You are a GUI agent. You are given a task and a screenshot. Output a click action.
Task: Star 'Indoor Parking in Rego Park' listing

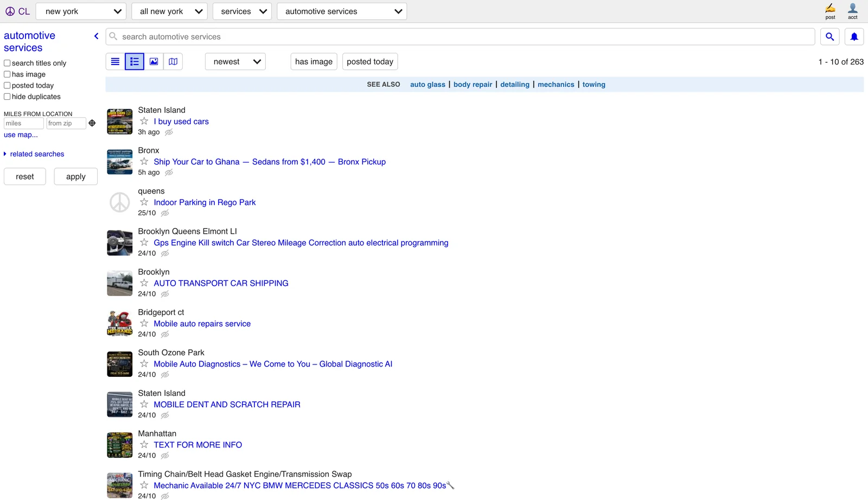[x=144, y=202]
